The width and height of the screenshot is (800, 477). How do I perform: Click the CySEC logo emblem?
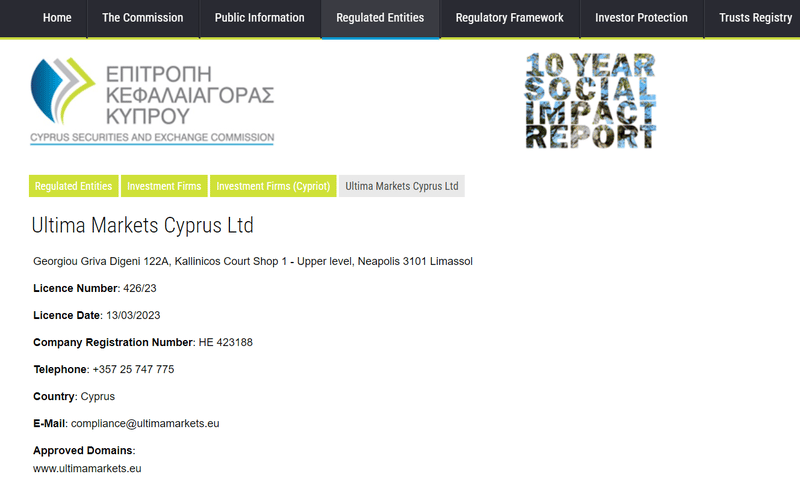pyautogui.click(x=63, y=91)
